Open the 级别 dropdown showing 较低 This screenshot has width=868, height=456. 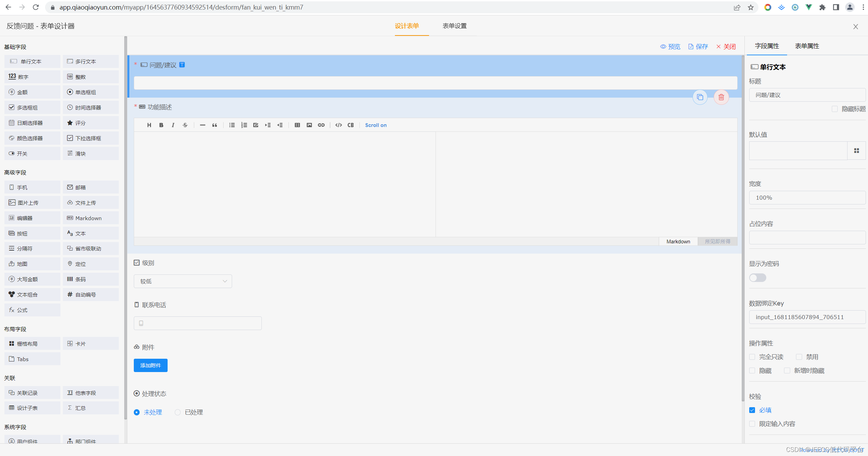pyautogui.click(x=183, y=281)
